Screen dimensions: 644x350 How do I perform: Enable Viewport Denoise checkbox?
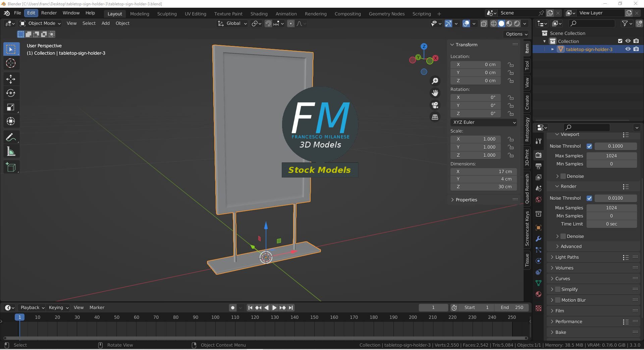coord(563,176)
